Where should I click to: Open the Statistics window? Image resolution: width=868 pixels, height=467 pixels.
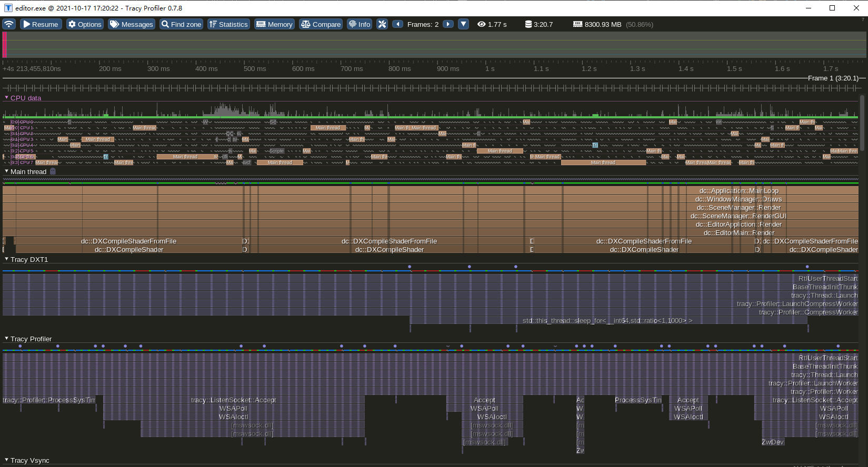(x=228, y=24)
